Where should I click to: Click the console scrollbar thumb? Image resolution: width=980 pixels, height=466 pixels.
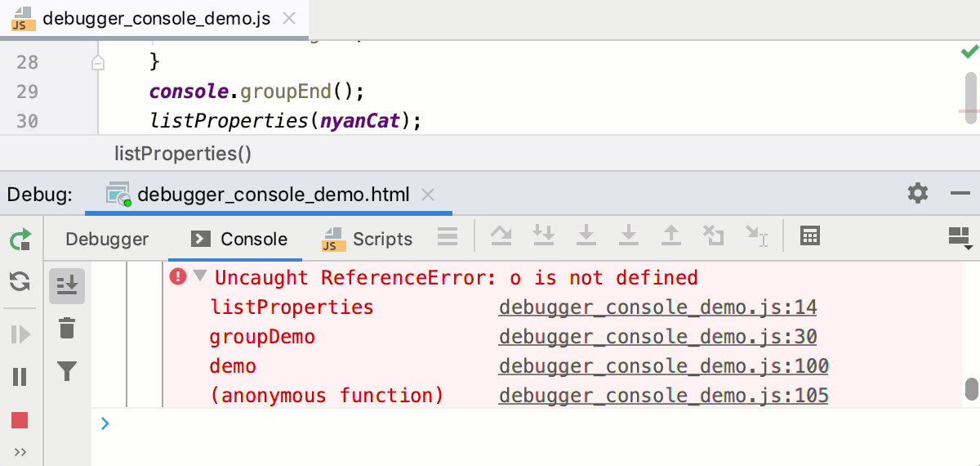[971, 388]
